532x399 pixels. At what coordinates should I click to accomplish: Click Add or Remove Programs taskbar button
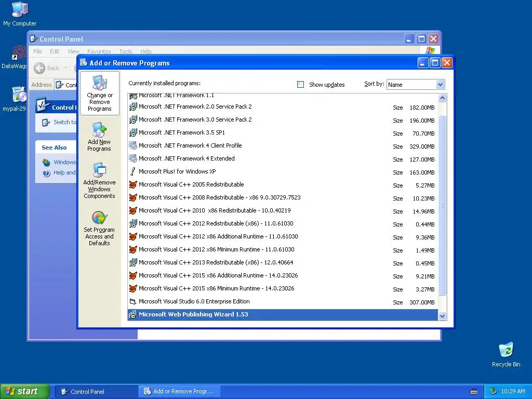180,392
